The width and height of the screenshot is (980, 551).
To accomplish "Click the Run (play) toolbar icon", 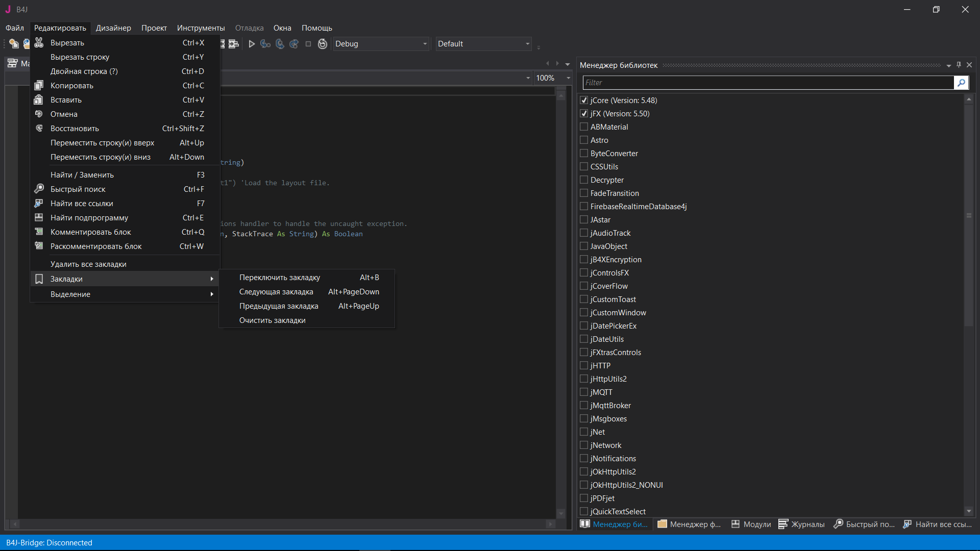I will pyautogui.click(x=252, y=44).
